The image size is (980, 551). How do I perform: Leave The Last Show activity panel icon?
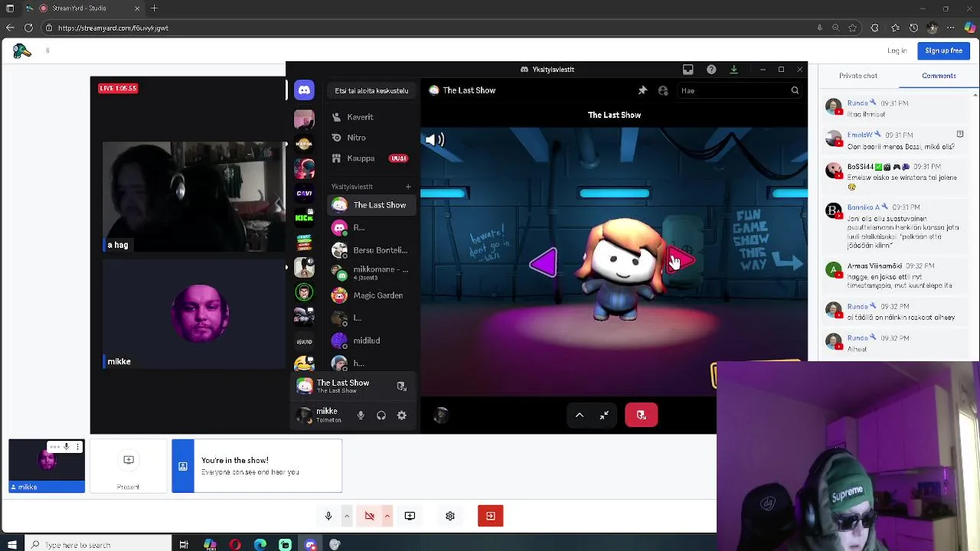pyautogui.click(x=401, y=386)
